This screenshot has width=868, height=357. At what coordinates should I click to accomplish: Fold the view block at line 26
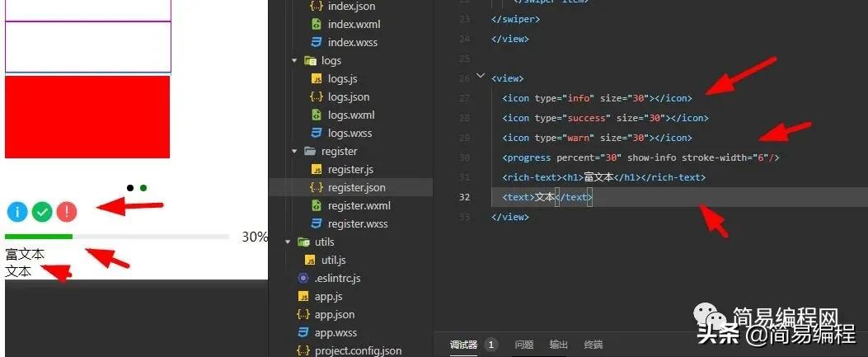click(x=481, y=77)
